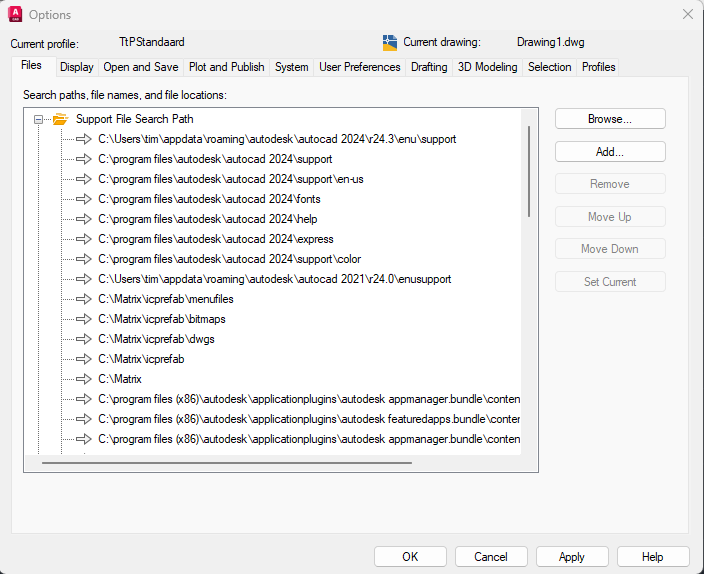Click arrow icon beside autocad 2024\help path
This screenshot has height=574, width=704.
[84, 219]
